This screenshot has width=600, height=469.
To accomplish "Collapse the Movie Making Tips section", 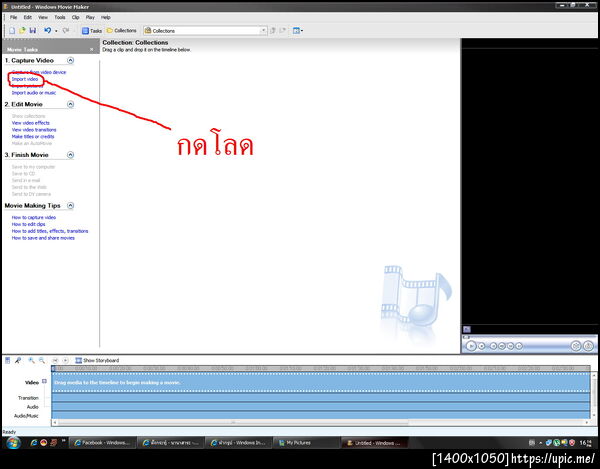I will 70,205.
